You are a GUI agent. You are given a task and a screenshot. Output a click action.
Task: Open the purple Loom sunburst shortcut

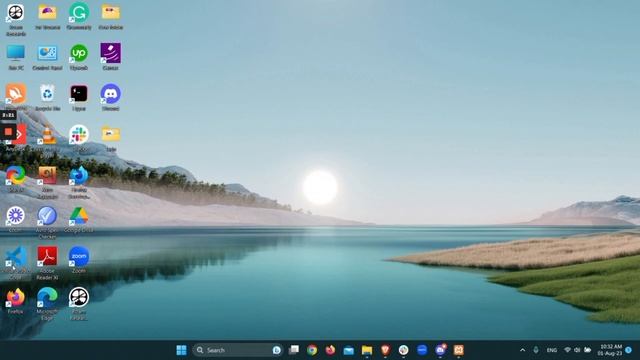[x=16, y=219]
